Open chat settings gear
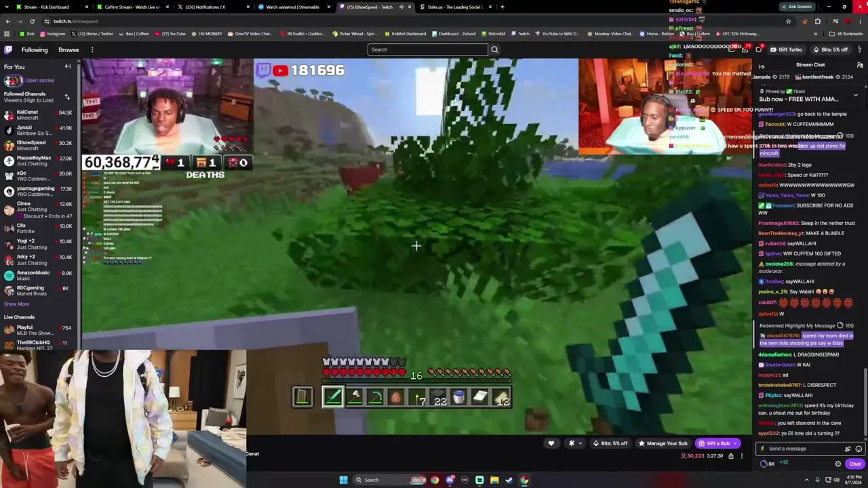This screenshot has height=488, width=868. (838, 464)
